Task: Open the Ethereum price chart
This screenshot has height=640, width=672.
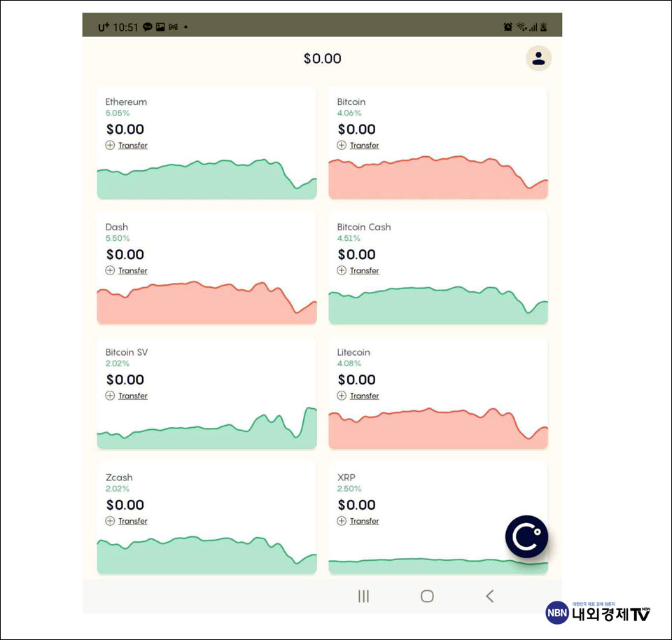Action: (x=206, y=180)
